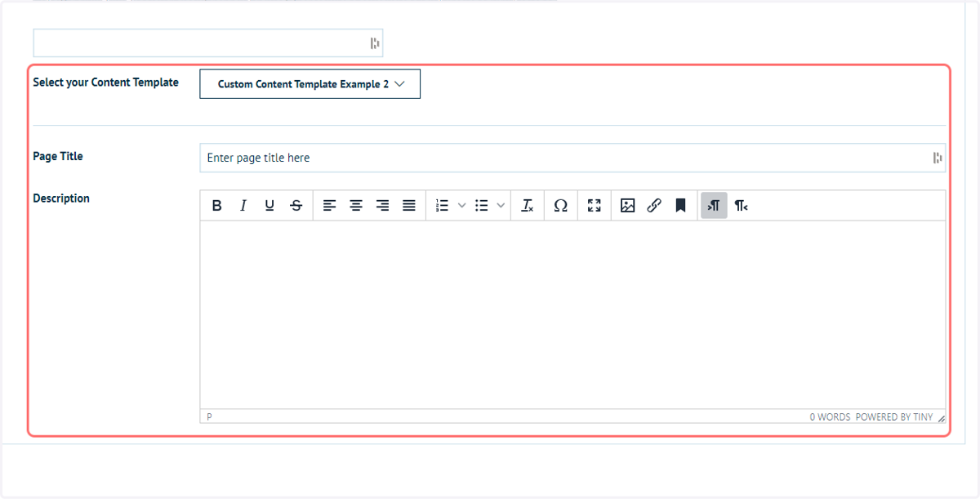Image resolution: width=980 pixels, height=499 pixels.
Task: Insert a numbered list
Action: [442, 206]
